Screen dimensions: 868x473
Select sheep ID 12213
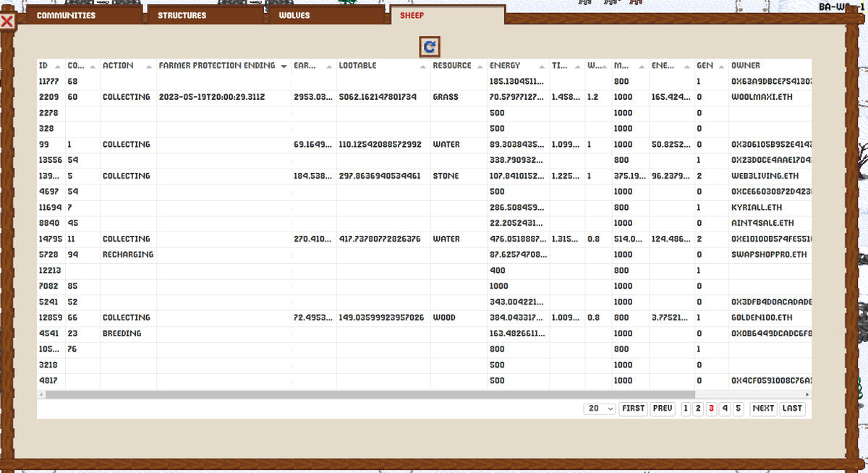point(51,270)
